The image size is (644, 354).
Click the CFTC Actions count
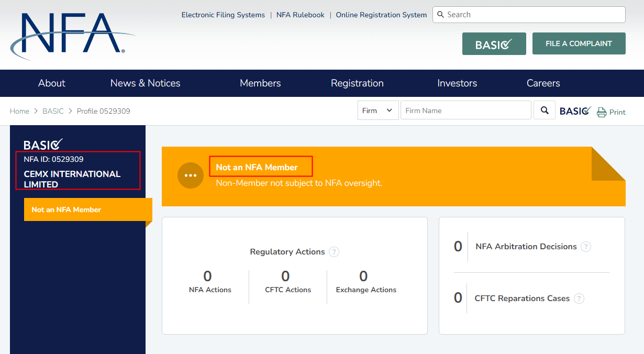(285, 276)
